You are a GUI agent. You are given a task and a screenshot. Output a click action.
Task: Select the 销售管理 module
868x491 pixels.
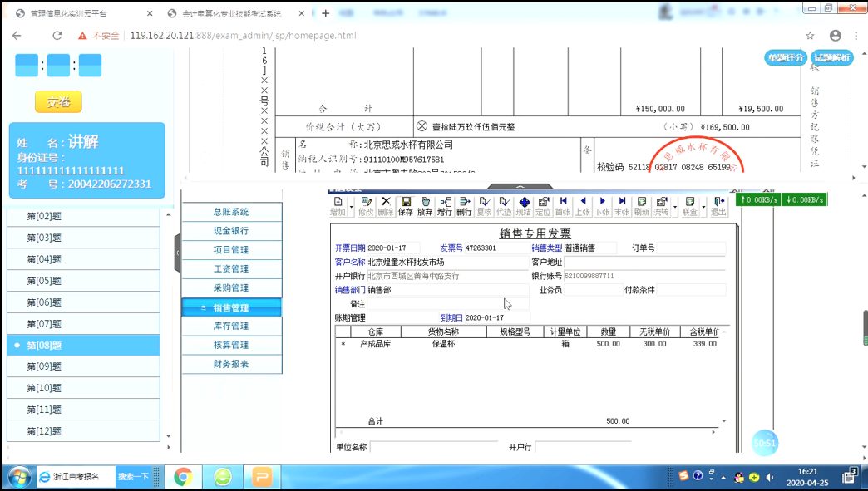(x=231, y=307)
